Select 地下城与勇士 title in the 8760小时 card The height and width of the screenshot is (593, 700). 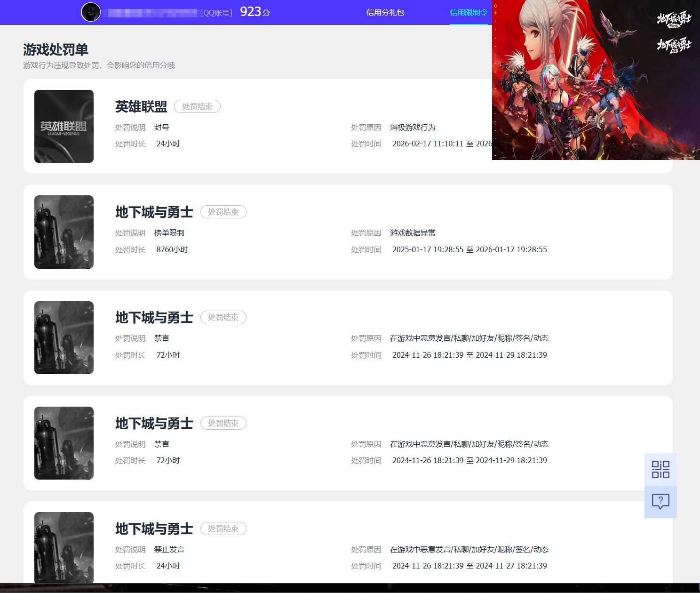pos(154,212)
